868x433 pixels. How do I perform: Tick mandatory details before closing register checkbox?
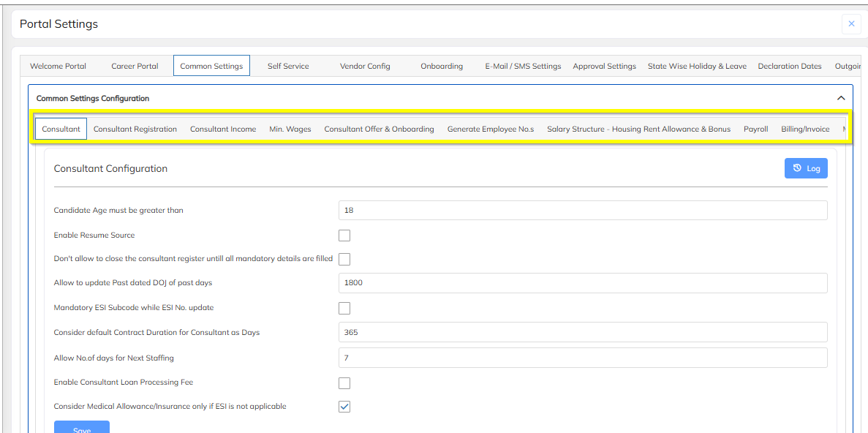344,259
